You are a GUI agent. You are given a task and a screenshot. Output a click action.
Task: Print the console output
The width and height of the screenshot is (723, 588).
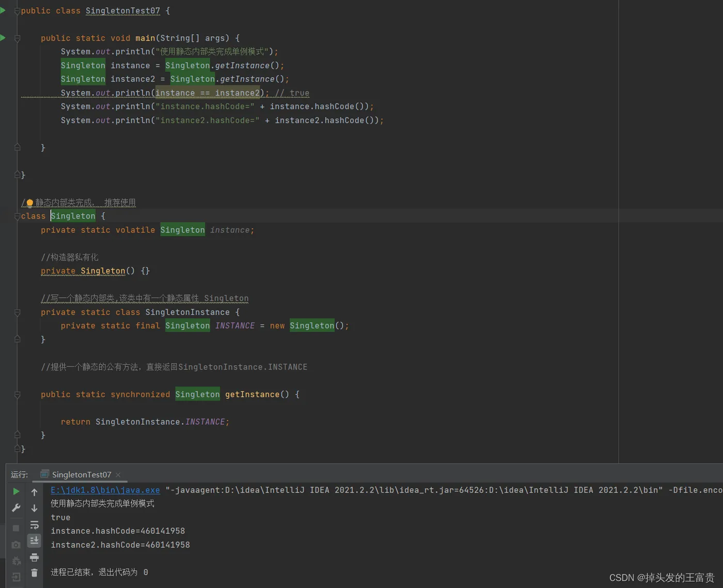click(x=34, y=557)
